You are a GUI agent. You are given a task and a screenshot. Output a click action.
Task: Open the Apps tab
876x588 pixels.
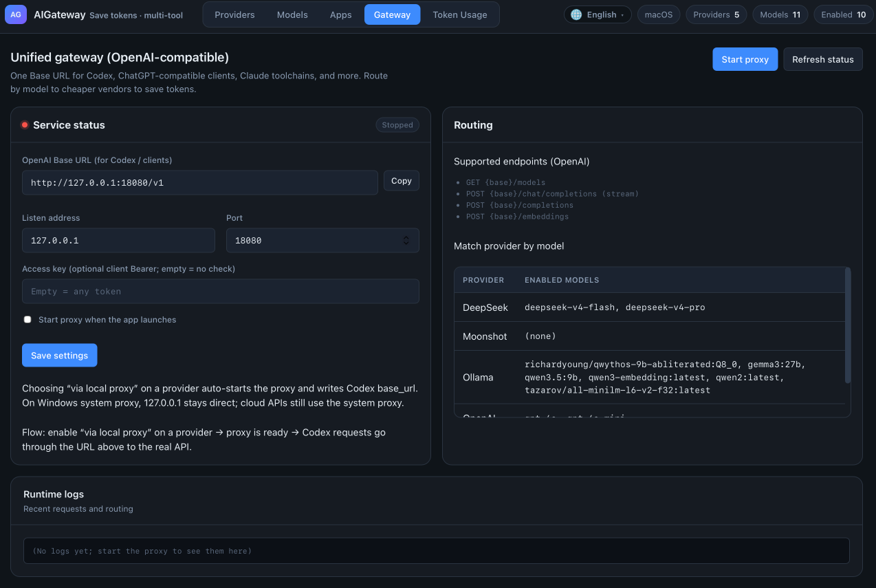point(340,14)
